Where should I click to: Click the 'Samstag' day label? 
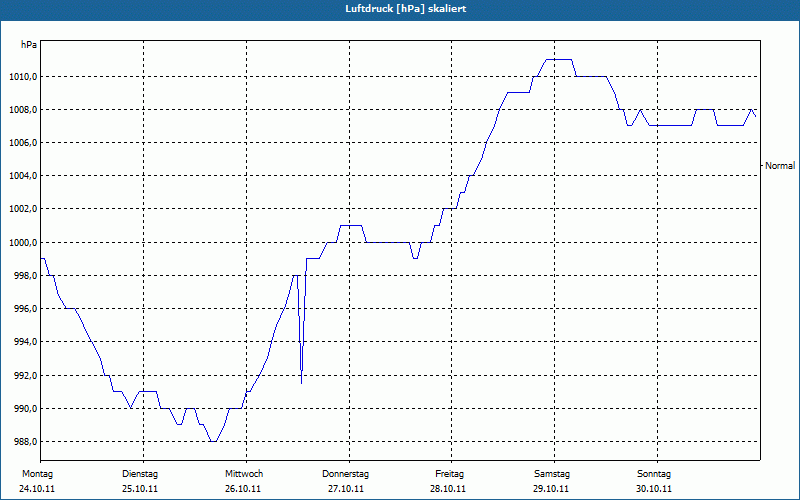[x=552, y=474]
